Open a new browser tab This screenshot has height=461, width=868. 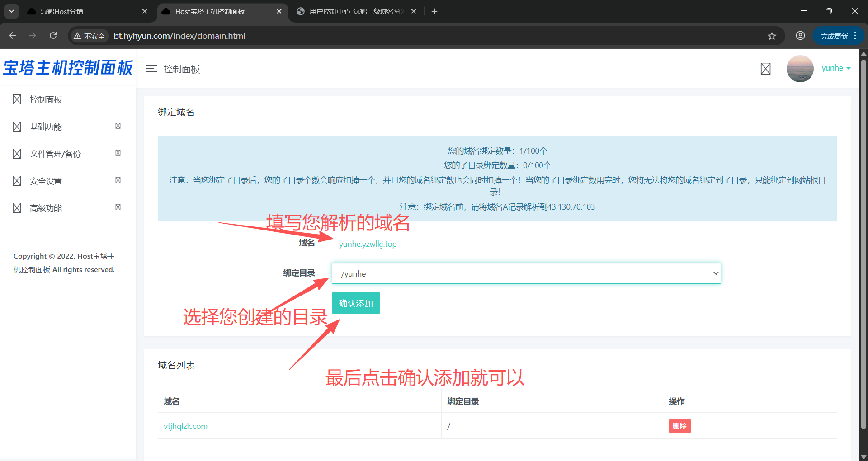(434, 11)
